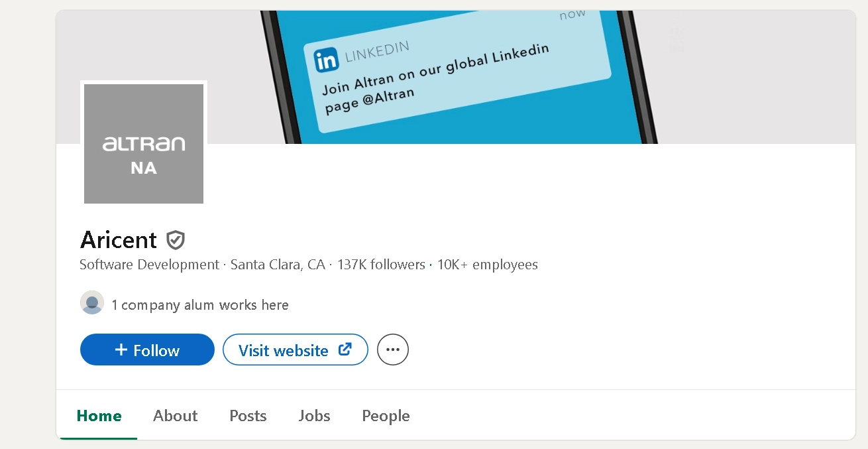Image resolution: width=868 pixels, height=449 pixels.
Task: Click the 137K followers text
Action: (x=381, y=265)
